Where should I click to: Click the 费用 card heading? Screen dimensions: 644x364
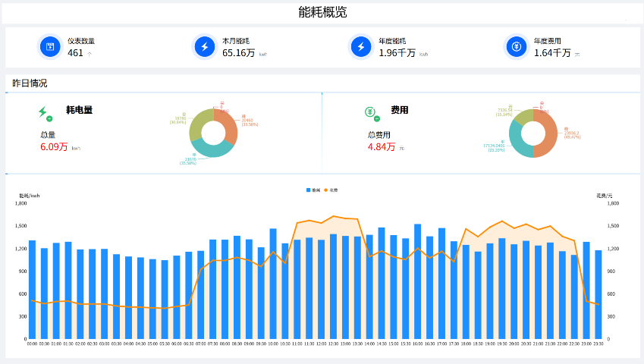tap(399, 110)
